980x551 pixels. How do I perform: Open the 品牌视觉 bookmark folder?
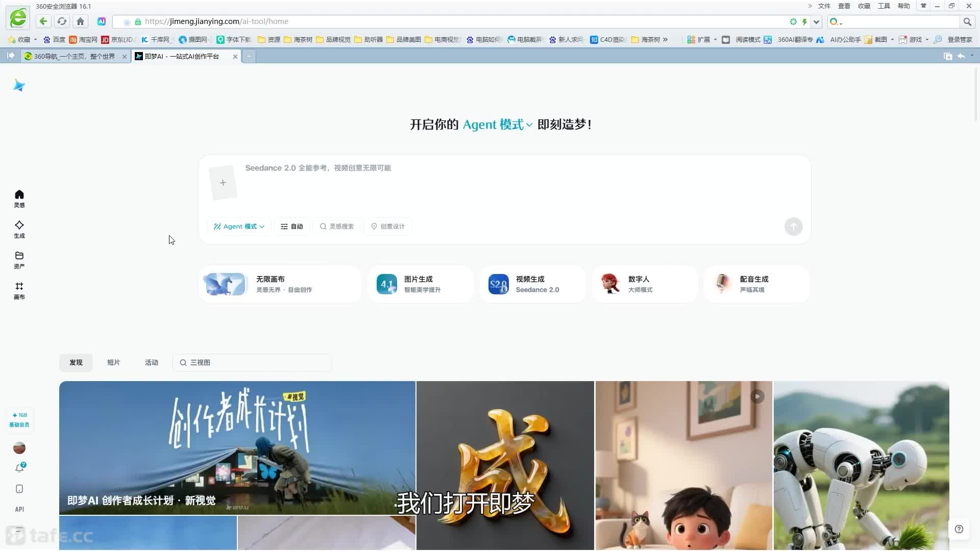333,39
